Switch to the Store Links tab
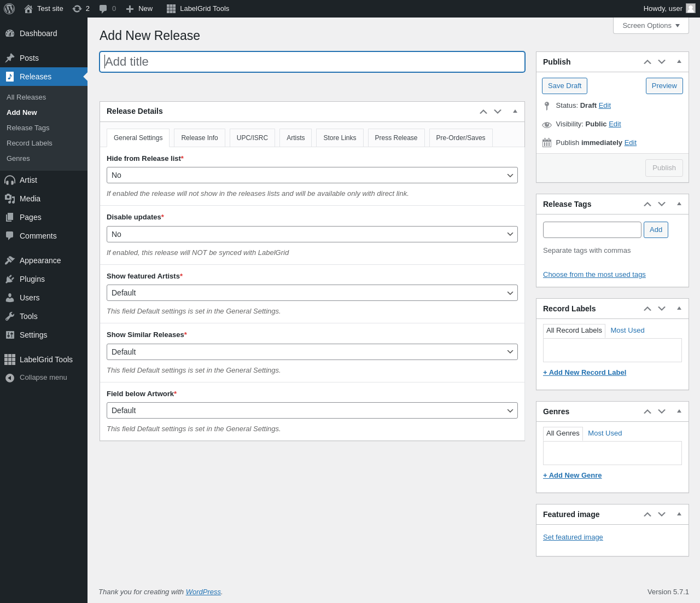Viewport: 700px width, 603px height. pos(340,138)
